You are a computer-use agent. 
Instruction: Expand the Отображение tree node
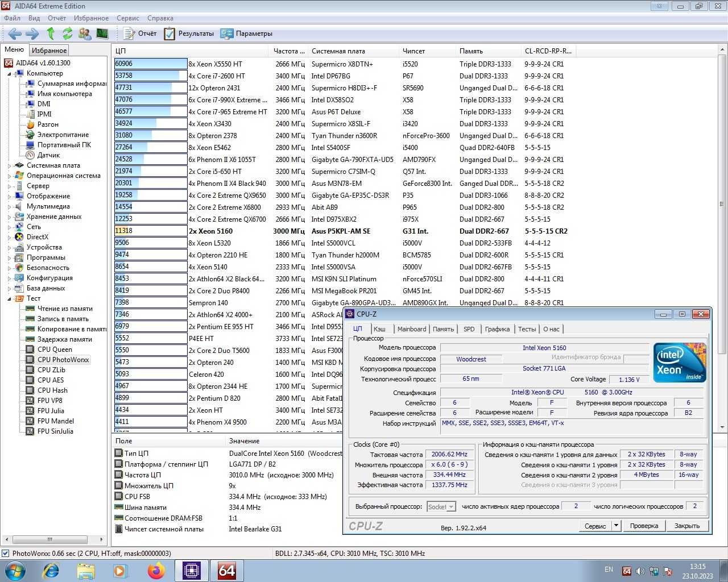tap(9, 197)
